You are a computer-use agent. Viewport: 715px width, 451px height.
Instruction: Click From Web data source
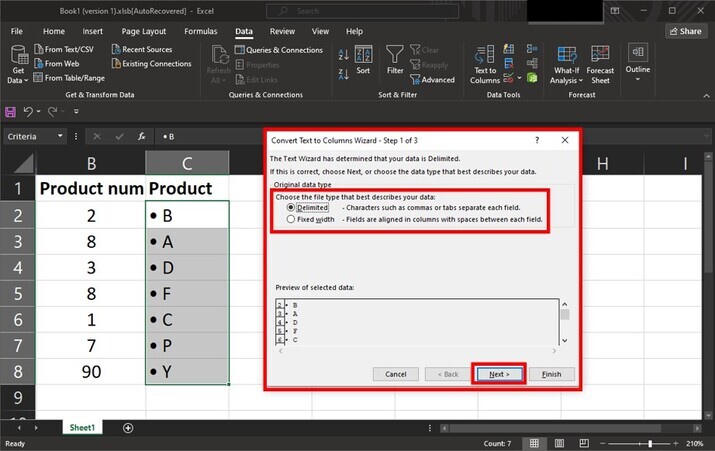[57, 64]
